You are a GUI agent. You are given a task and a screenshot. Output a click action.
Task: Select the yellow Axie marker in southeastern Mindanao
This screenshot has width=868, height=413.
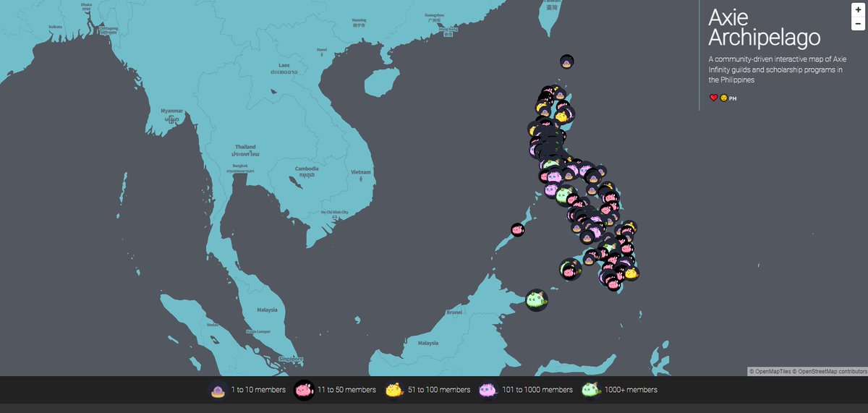631,273
